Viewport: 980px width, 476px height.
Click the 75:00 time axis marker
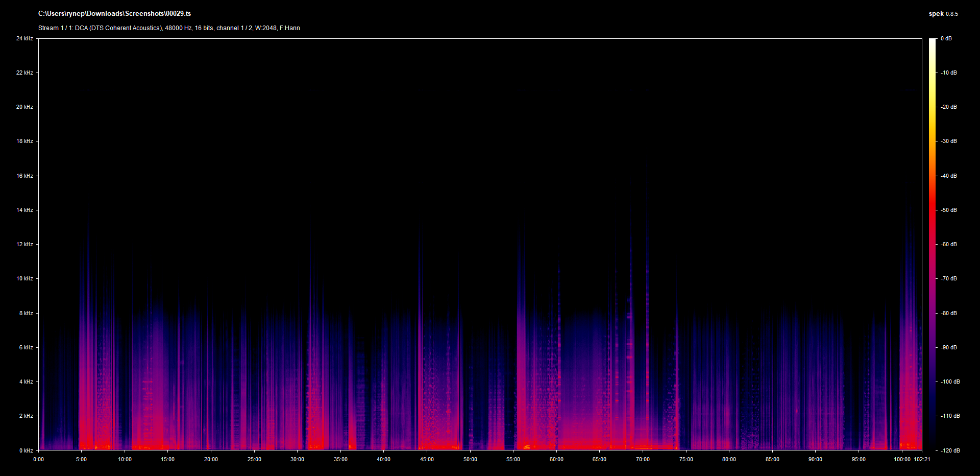(x=686, y=459)
